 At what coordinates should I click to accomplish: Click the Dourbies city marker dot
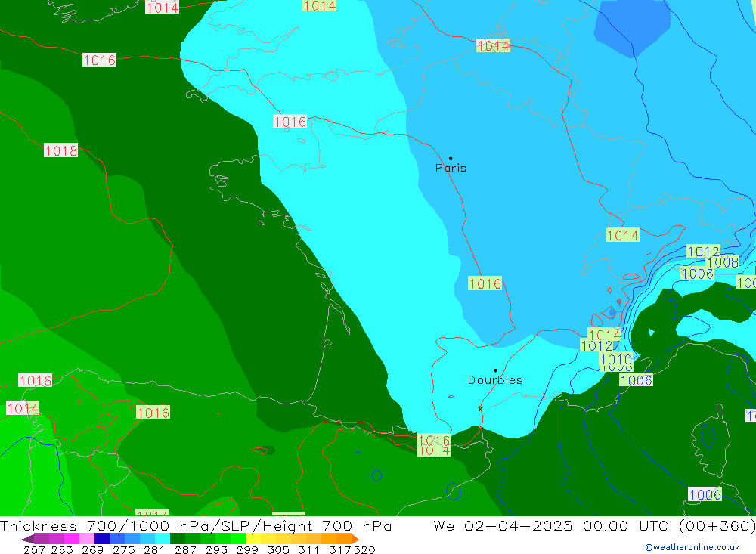click(x=495, y=370)
